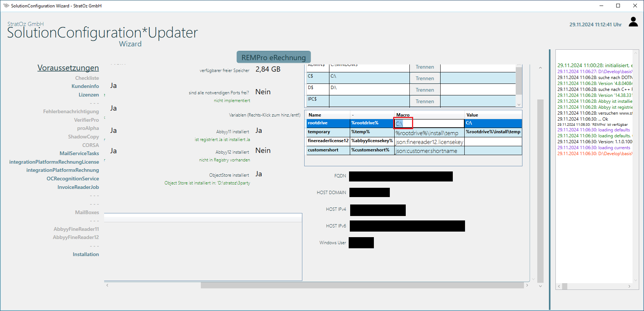Screen dimensions: 644x311
Task: Click the rootdrive macro input field
Action: (x=429, y=123)
